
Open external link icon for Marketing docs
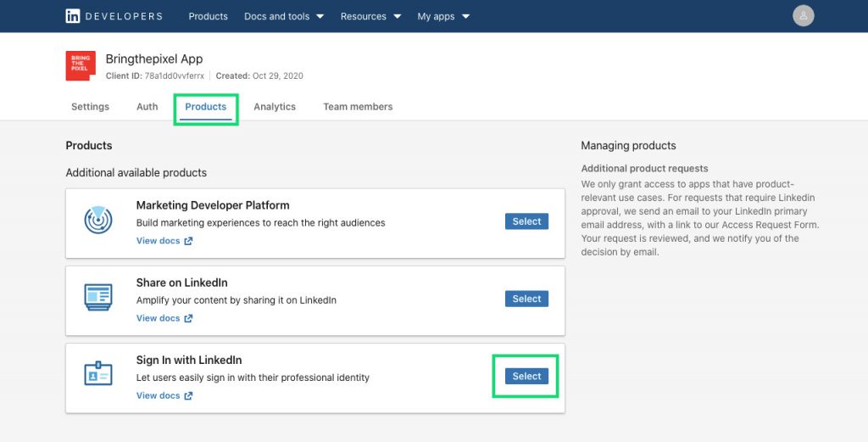point(188,241)
